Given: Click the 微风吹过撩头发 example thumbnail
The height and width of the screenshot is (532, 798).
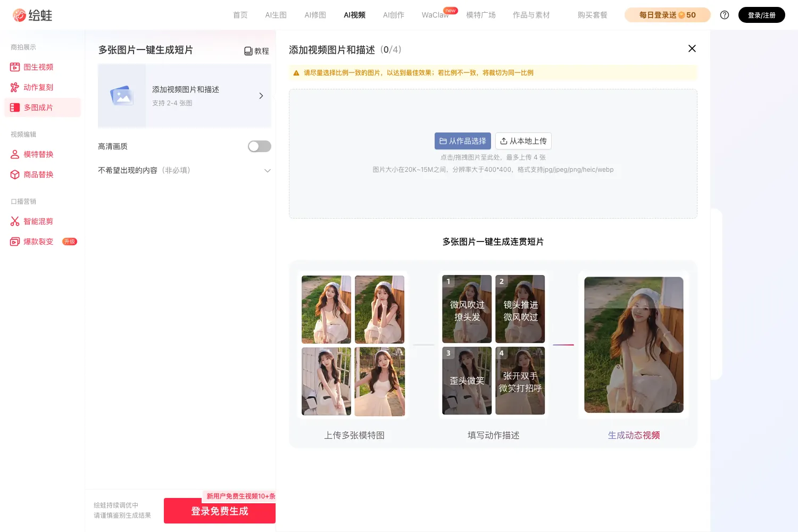Looking at the screenshot, I should click(x=467, y=309).
